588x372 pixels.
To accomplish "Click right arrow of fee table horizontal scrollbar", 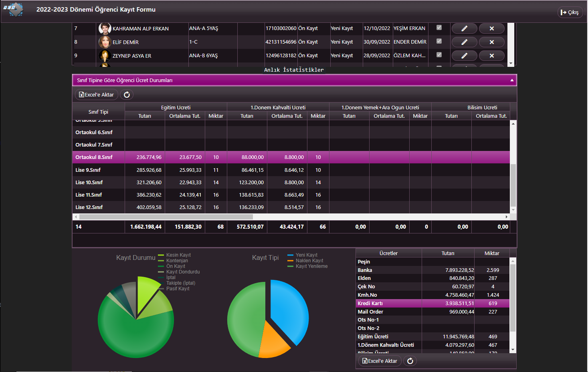I will pos(507,217).
